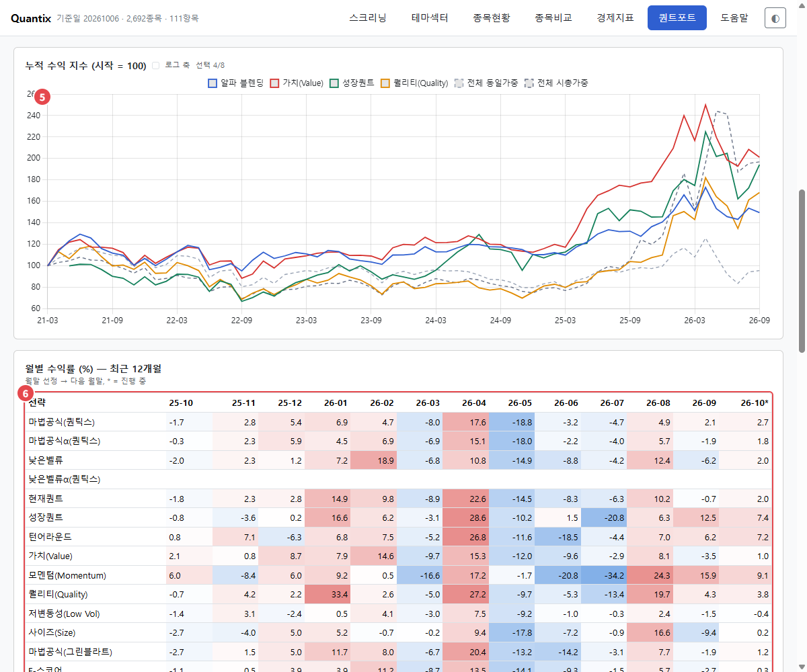Toggle the 알파 블렌딩 legend series
The height and width of the screenshot is (672, 807).
tap(235, 83)
